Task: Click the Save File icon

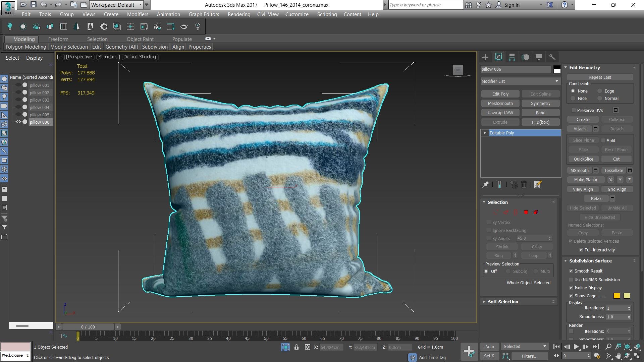Action: (x=33, y=5)
